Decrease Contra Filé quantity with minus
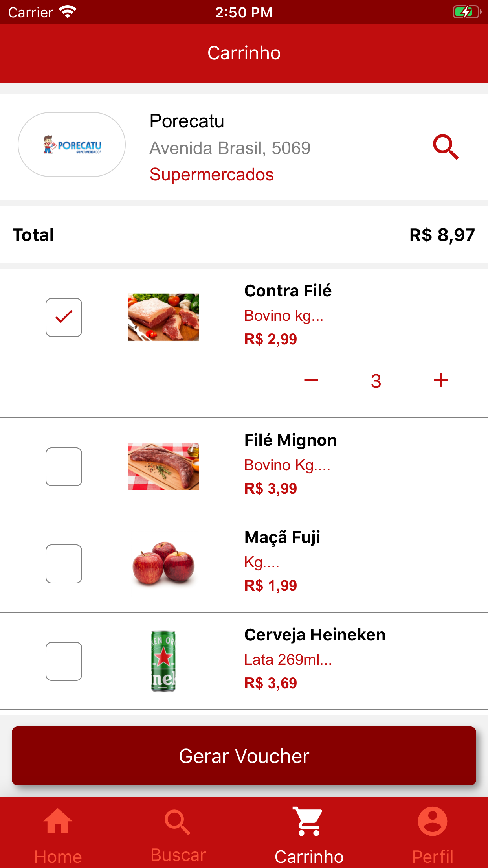Screen dimensions: 488x868 (311, 380)
